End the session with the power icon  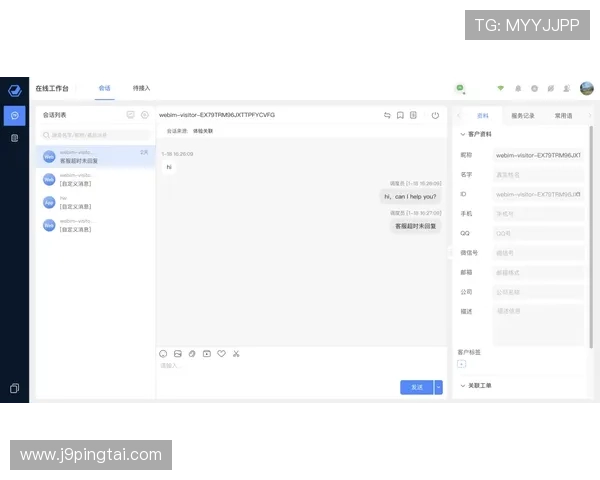[x=435, y=115]
